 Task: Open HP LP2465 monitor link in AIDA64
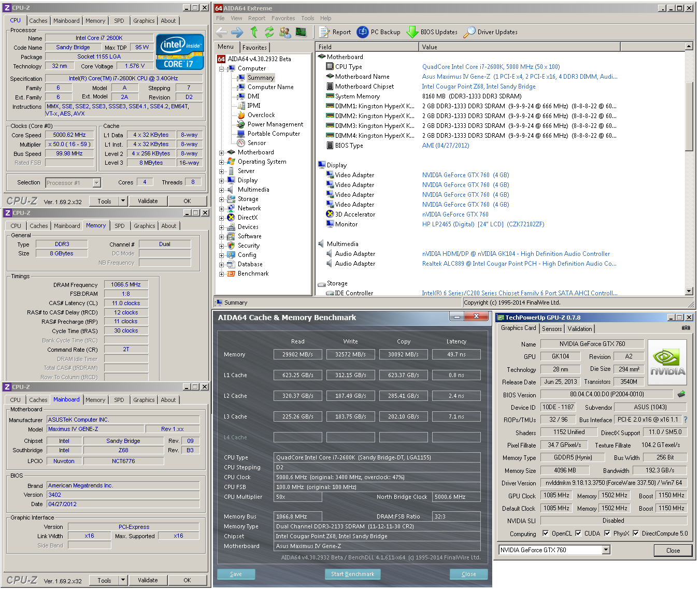[x=483, y=224]
